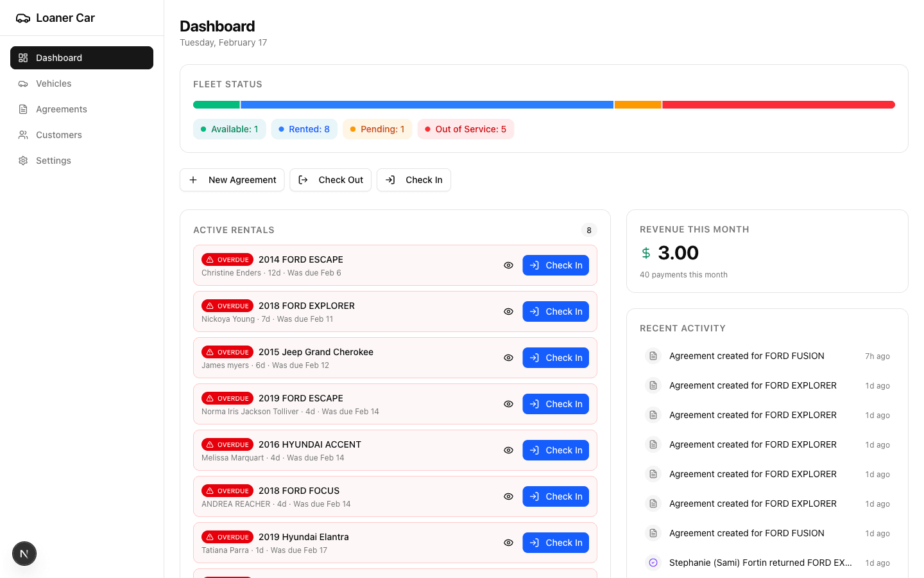Open the Dashboard page in the sidebar

(81, 58)
